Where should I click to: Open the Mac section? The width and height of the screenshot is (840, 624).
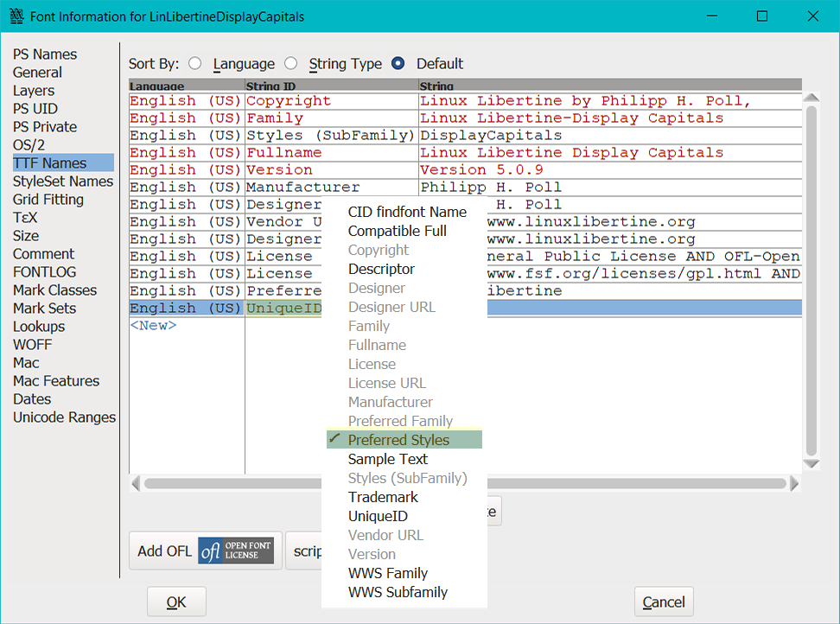point(26,363)
